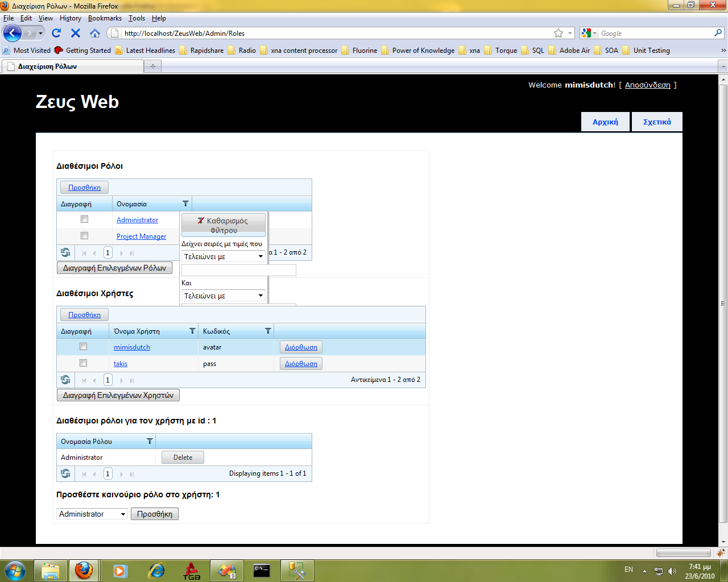Click the volume icon in the system tray
The height and width of the screenshot is (582, 728).
(x=672, y=571)
